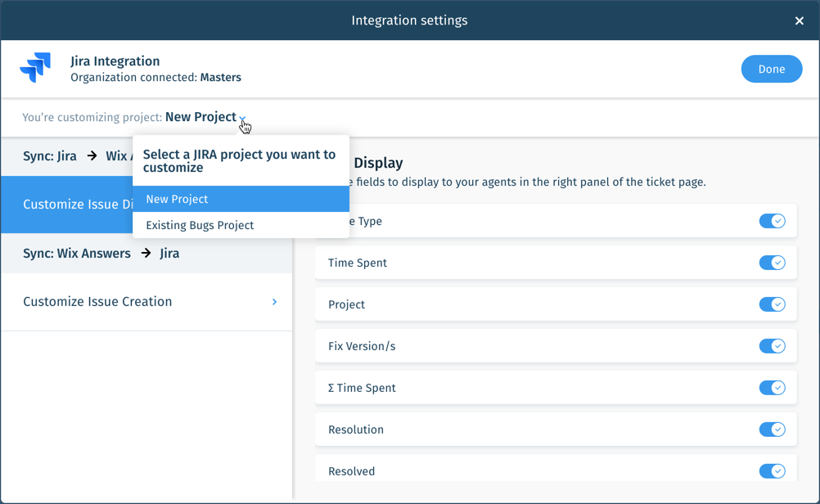Click the 'Resolved' field label
820x504 pixels.
tap(351, 471)
